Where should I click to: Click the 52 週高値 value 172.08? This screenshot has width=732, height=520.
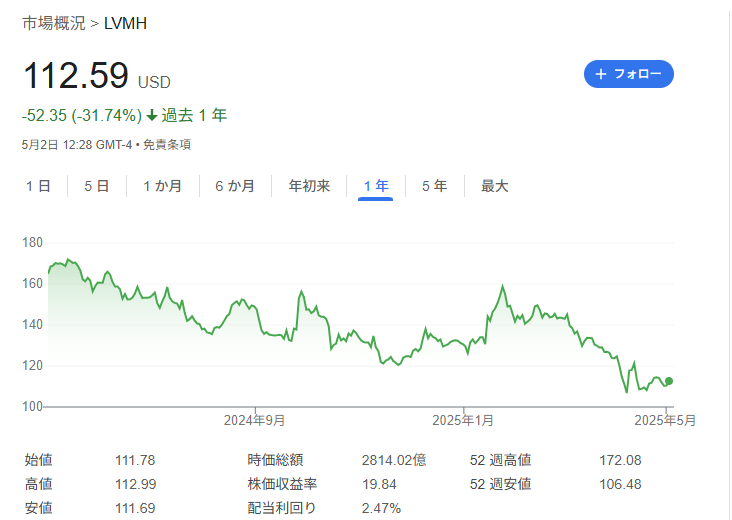pos(620,460)
